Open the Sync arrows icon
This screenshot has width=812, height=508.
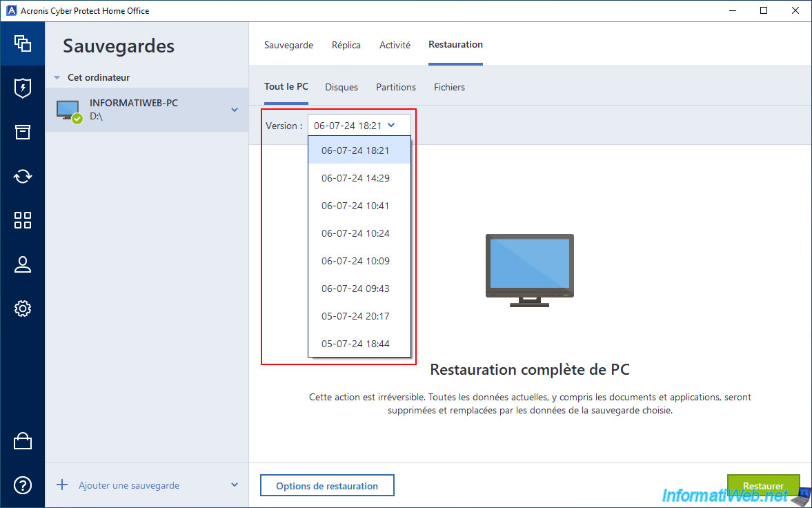point(23,176)
